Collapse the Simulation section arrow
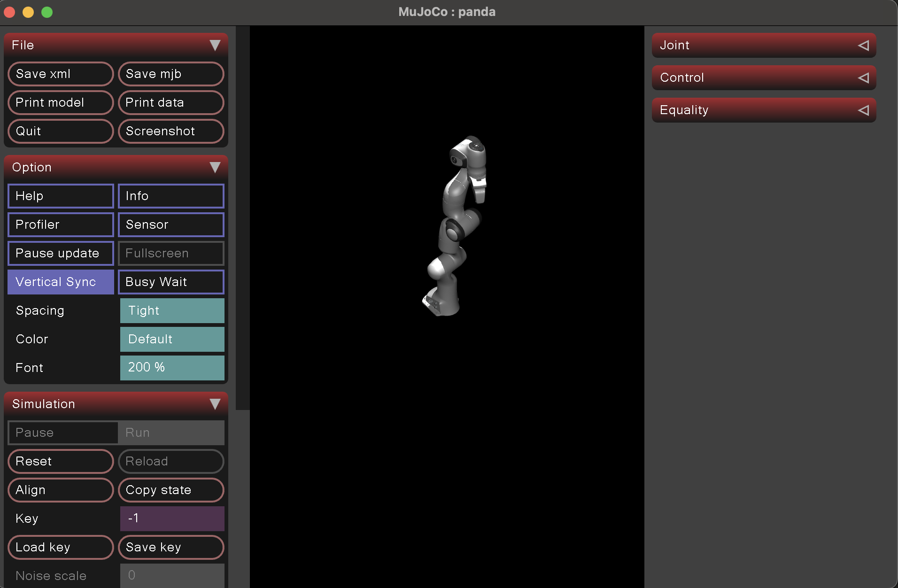 tap(215, 404)
